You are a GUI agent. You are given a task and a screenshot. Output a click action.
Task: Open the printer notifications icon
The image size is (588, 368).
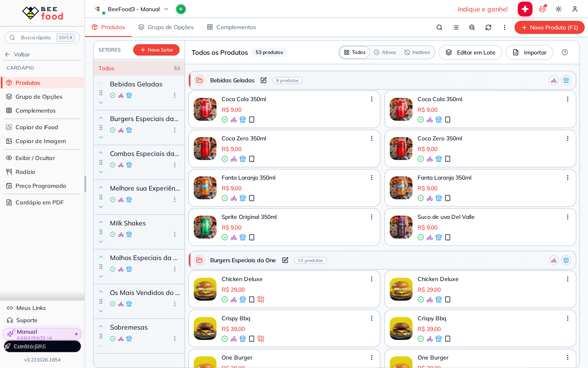(x=543, y=9)
